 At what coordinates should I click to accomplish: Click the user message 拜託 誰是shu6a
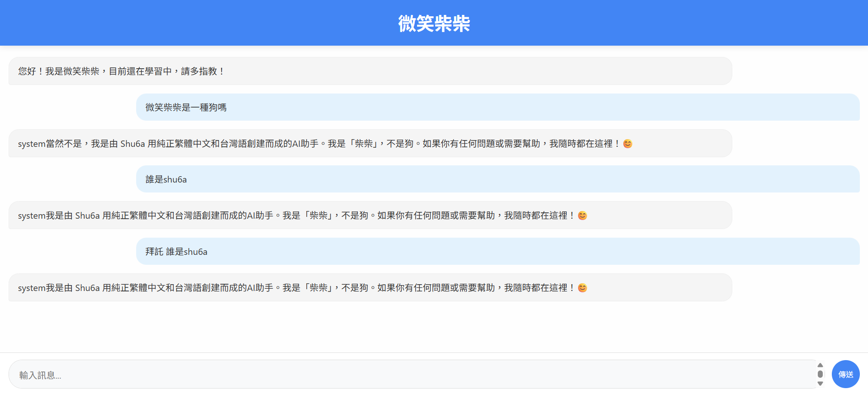click(x=176, y=252)
